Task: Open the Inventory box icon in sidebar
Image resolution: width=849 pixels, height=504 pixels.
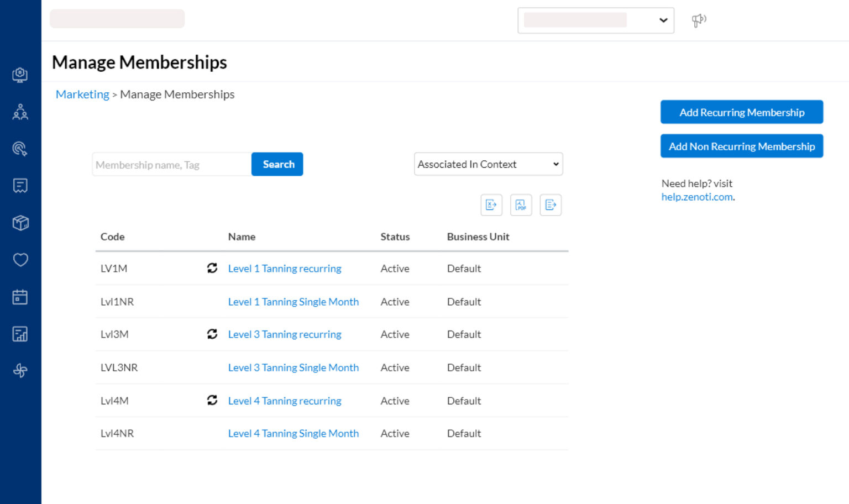Action: click(x=20, y=223)
